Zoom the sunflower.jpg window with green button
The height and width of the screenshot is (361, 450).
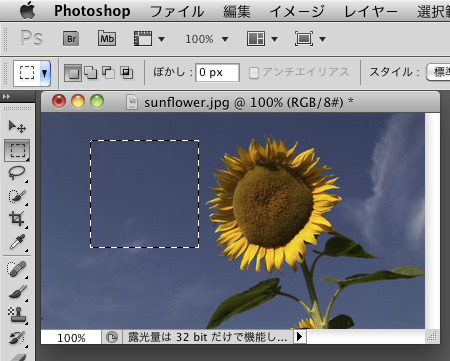pos(97,101)
